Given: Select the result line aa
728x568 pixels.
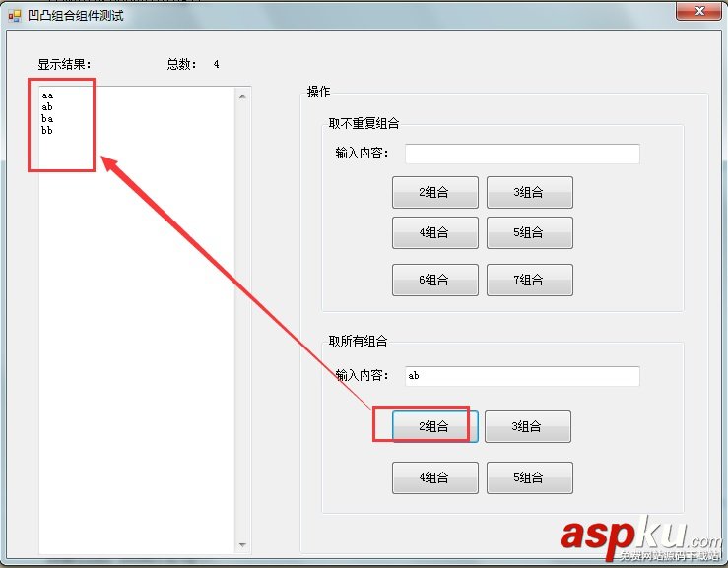Looking at the screenshot, I should (47, 95).
